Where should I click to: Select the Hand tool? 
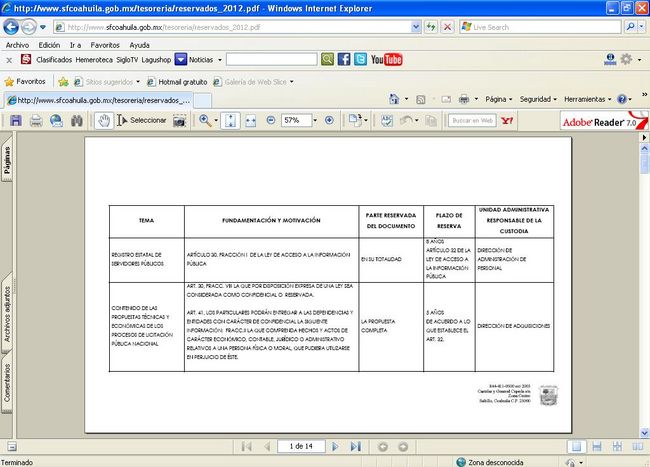click(x=103, y=120)
